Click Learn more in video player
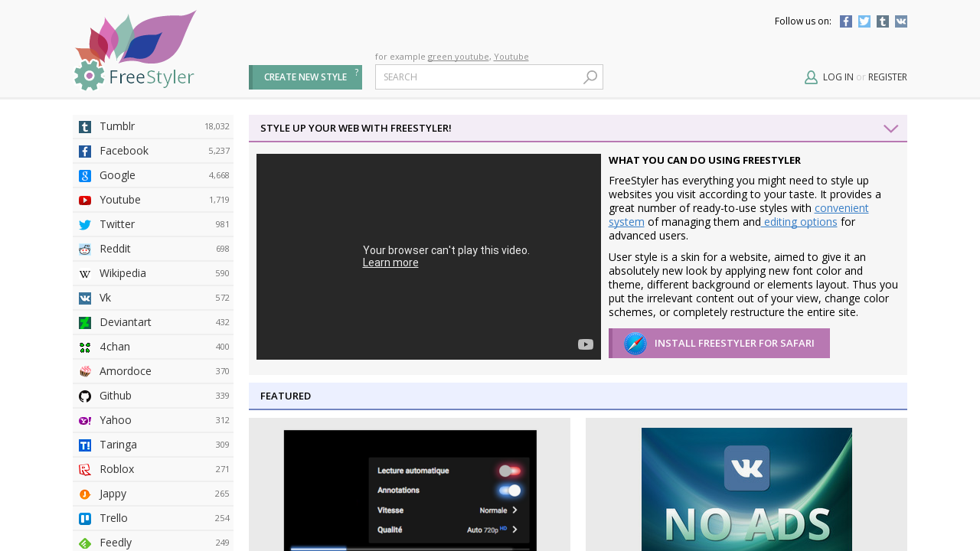 click(x=390, y=263)
